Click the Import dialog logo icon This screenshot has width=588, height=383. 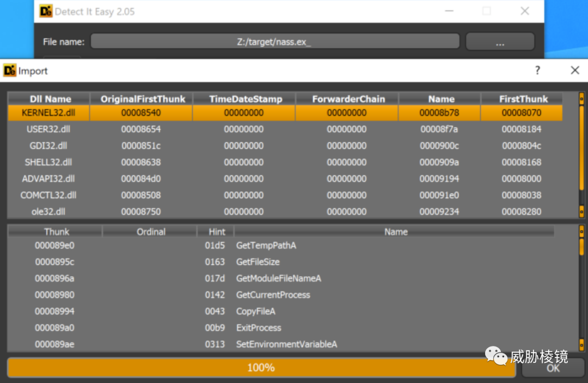(x=10, y=70)
